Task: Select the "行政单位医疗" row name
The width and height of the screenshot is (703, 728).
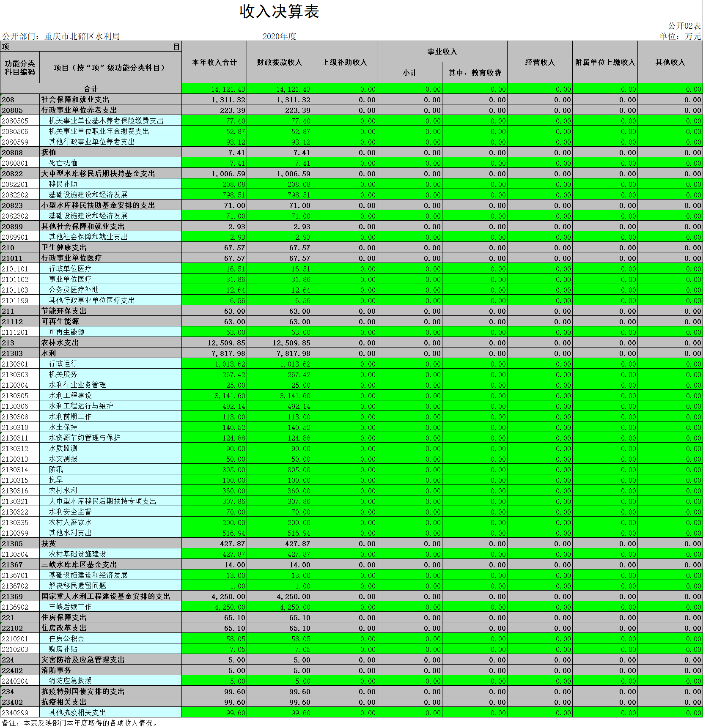Action: click(x=70, y=268)
